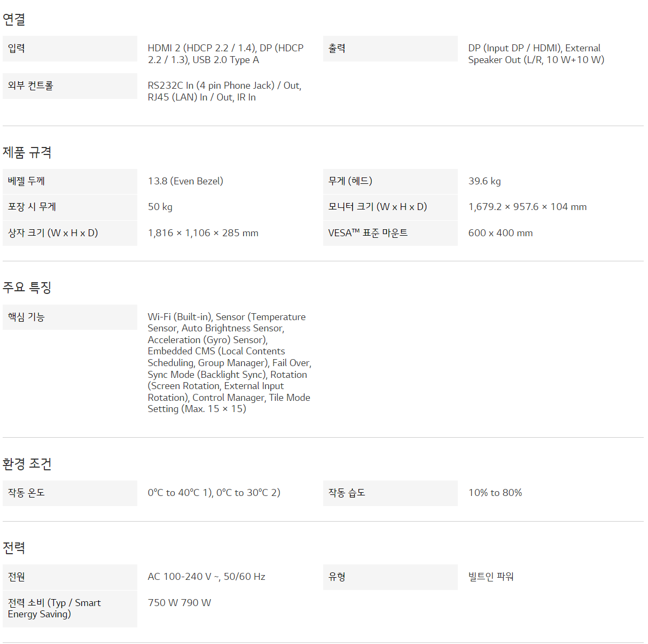Select the 포장 시 무게 row label
The height and width of the screenshot is (644, 648).
[70, 207]
